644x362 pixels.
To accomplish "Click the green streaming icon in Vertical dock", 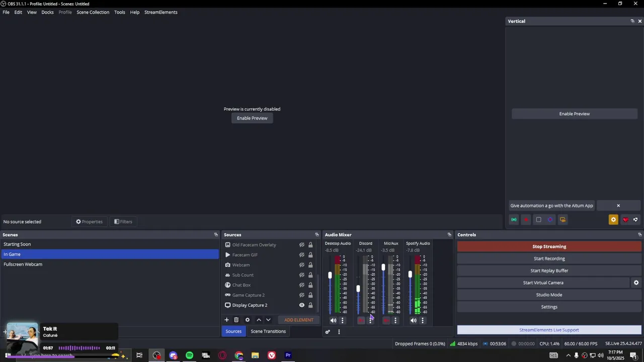I will 514,220.
